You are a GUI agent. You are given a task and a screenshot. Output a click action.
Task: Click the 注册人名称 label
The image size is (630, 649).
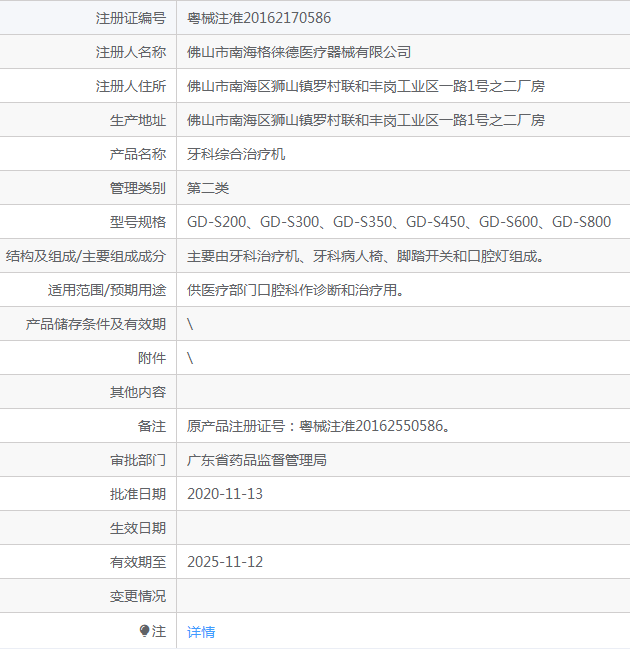pyautogui.click(x=131, y=52)
